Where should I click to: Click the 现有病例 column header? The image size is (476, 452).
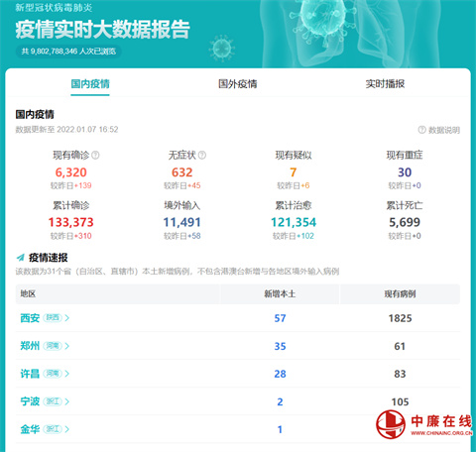tap(400, 293)
